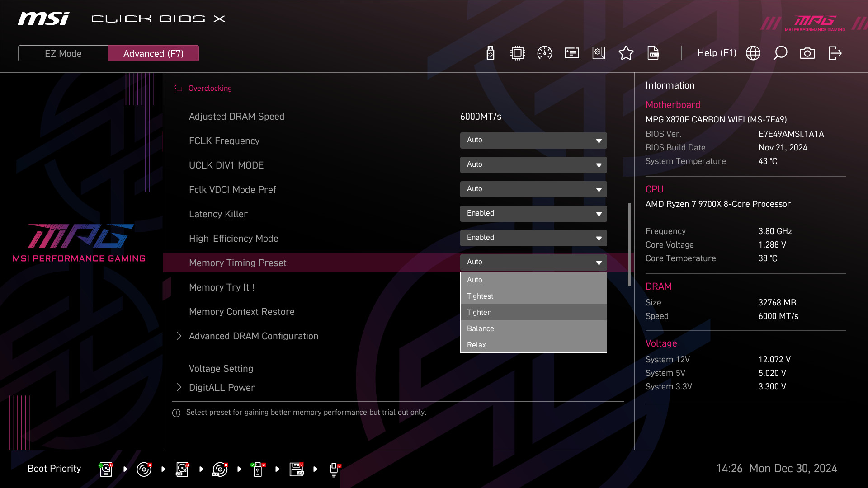Go back using the Overclocking back arrow icon

click(178, 89)
